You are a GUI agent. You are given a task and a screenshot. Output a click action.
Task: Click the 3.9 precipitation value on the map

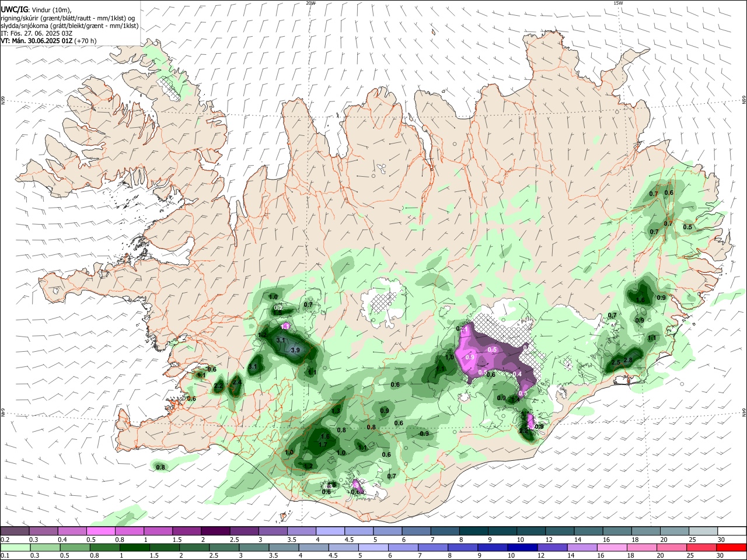tap(295, 350)
